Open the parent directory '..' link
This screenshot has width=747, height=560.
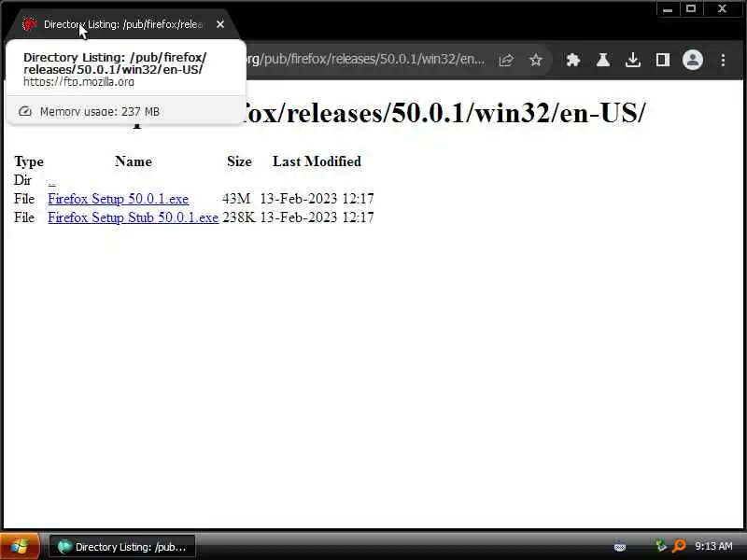[x=52, y=182]
